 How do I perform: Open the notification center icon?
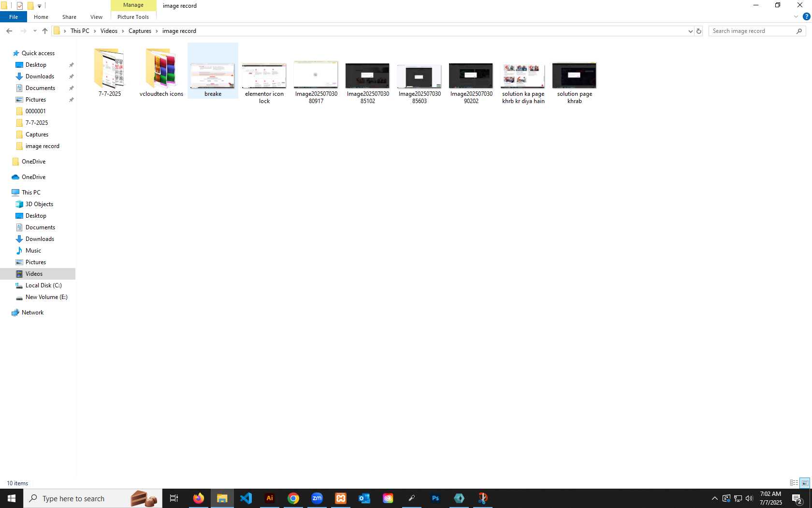tap(797, 498)
